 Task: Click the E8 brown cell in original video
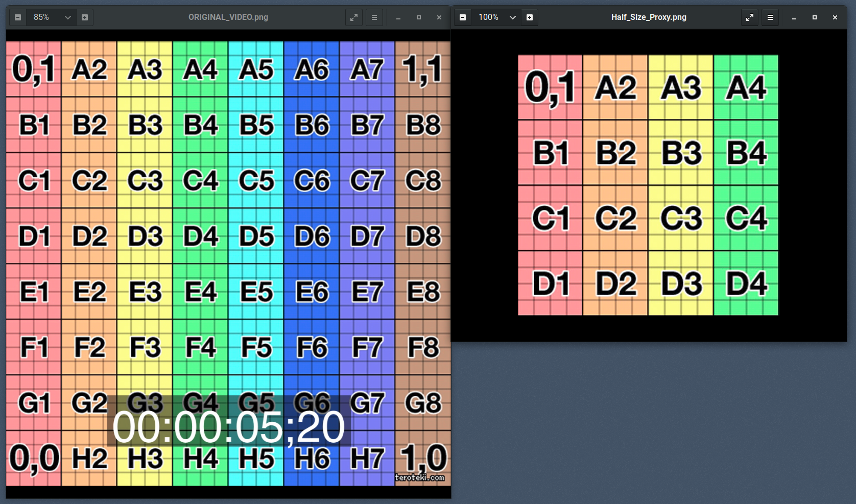click(423, 292)
